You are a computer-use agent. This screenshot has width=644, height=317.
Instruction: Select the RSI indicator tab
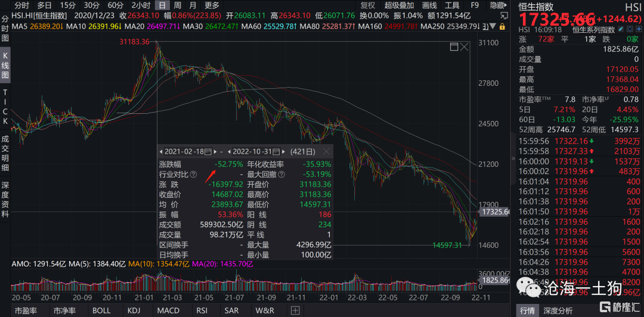[x=202, y=310]
